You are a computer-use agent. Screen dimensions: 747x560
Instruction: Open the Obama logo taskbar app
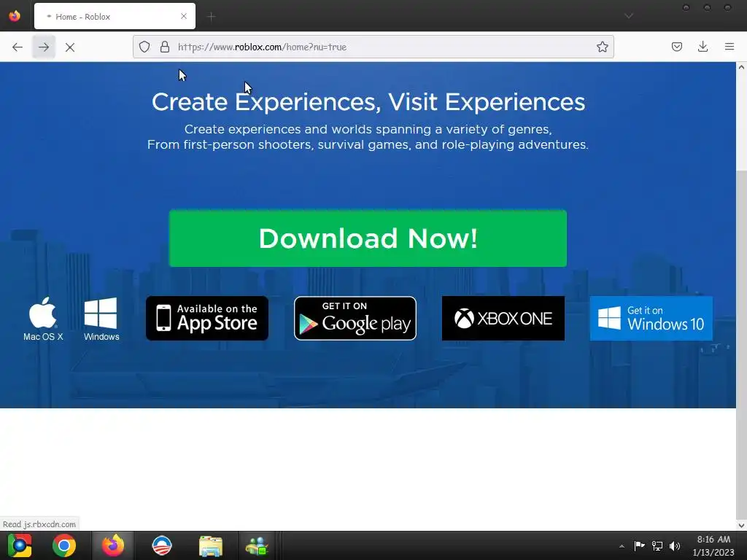tap(162, 545)
